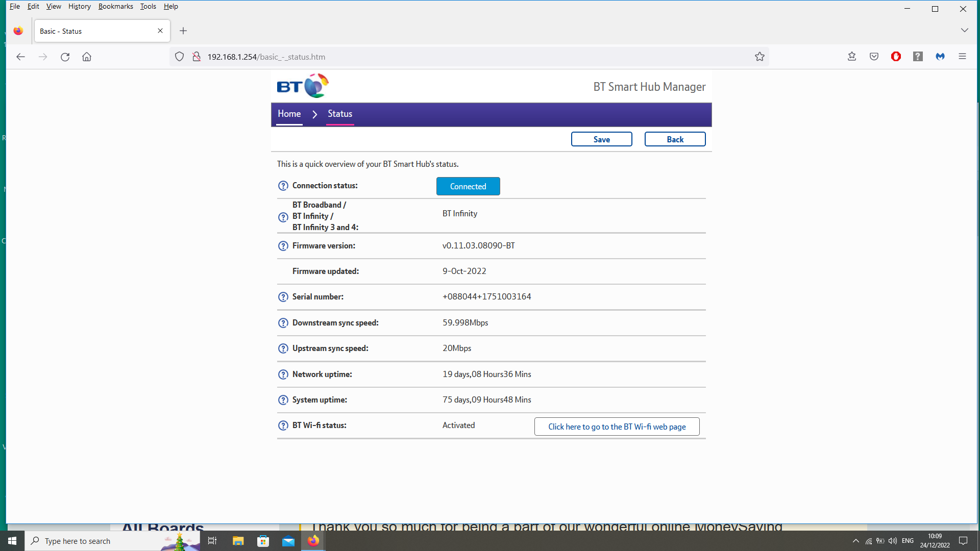This screenshot has height=551, width=980.
Task: Open the notification center icon
Action: [x=963, y=541]
